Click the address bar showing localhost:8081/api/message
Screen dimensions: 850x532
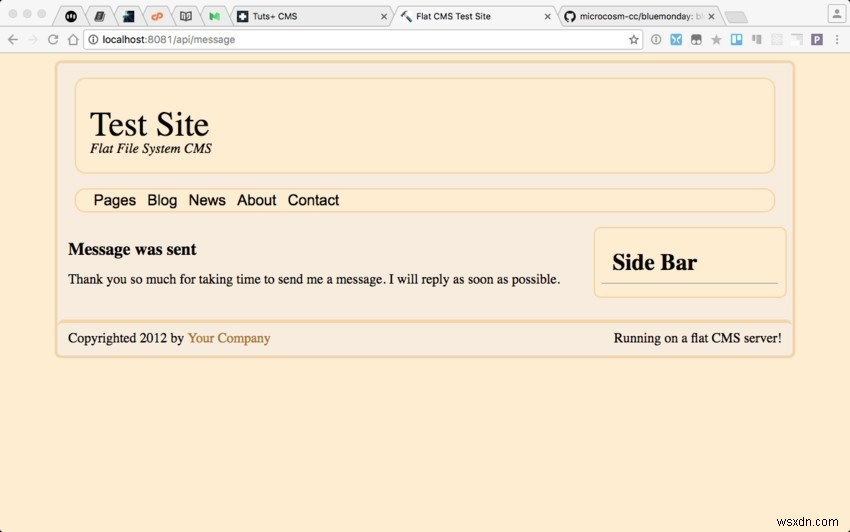pos(363,40)
